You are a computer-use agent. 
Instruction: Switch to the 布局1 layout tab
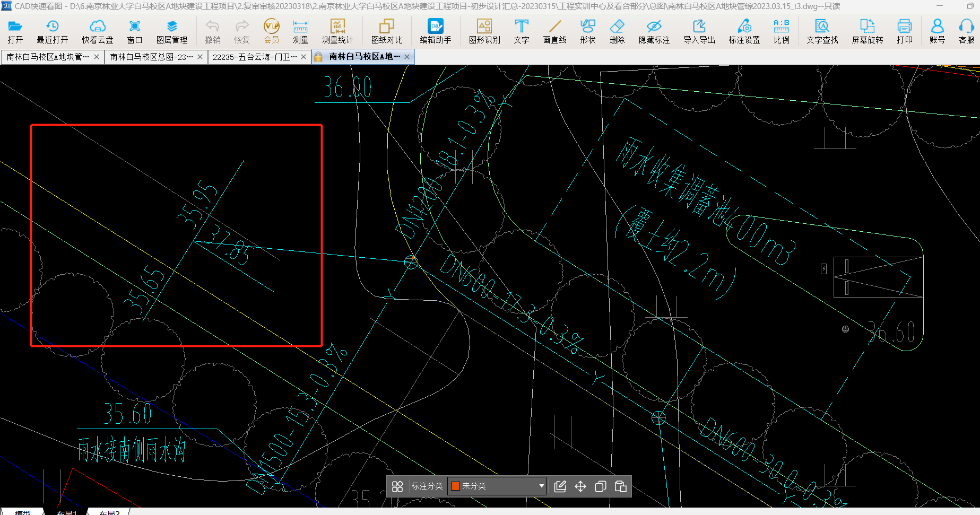coord(67,512)
